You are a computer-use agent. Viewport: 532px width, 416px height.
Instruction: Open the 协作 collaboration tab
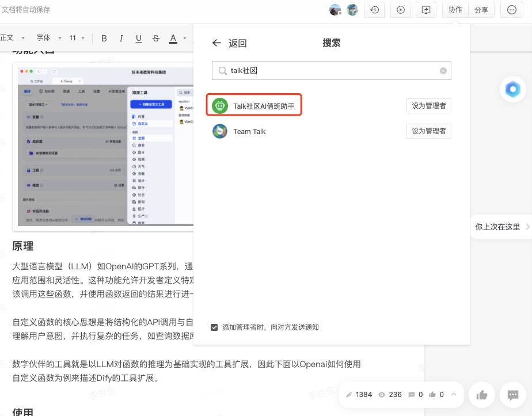coord(455,10)
